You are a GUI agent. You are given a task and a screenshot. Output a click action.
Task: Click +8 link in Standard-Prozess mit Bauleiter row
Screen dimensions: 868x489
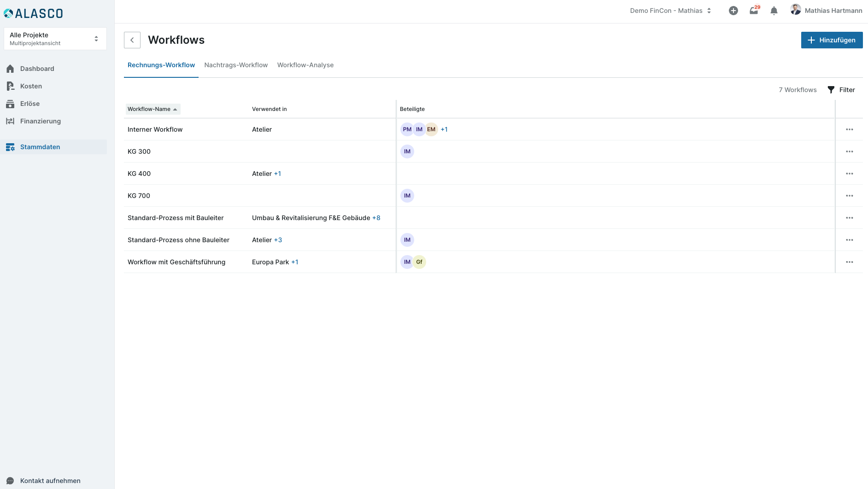click(376, 218)
